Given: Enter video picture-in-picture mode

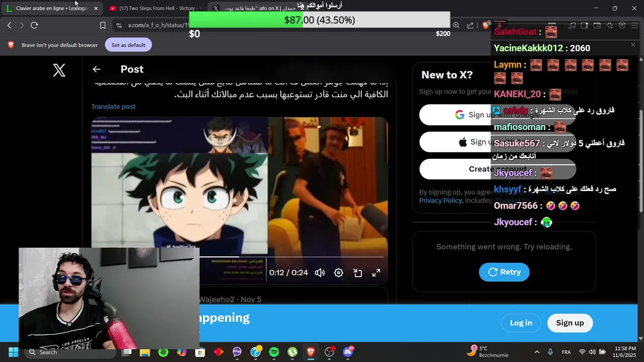Looking at the screenshot, I should pos(357,273).
